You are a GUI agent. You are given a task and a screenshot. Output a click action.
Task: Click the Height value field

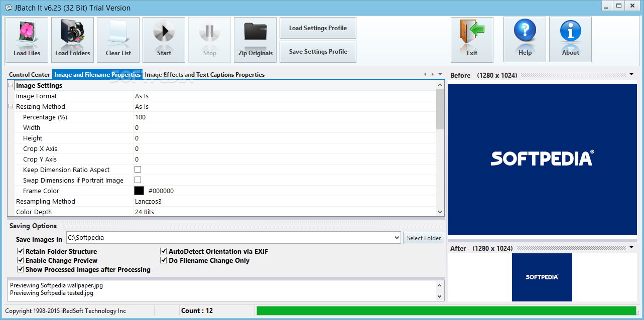tap(284, 138)
